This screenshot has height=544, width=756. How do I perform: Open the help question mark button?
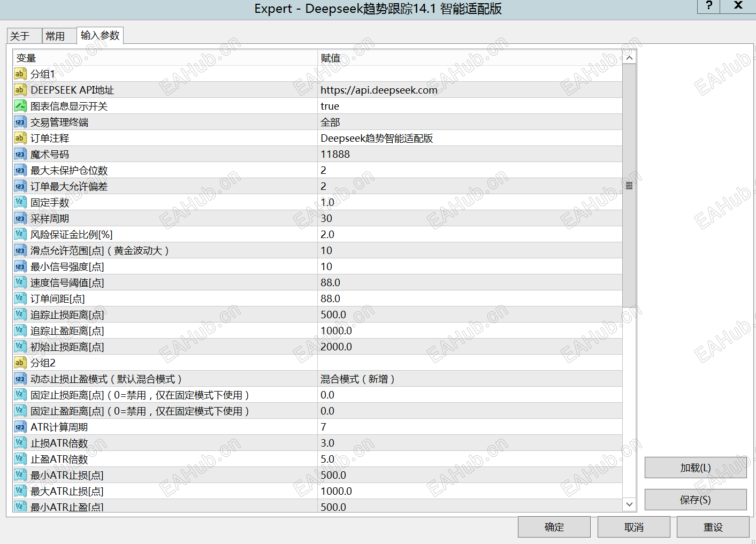coord(709,6)
